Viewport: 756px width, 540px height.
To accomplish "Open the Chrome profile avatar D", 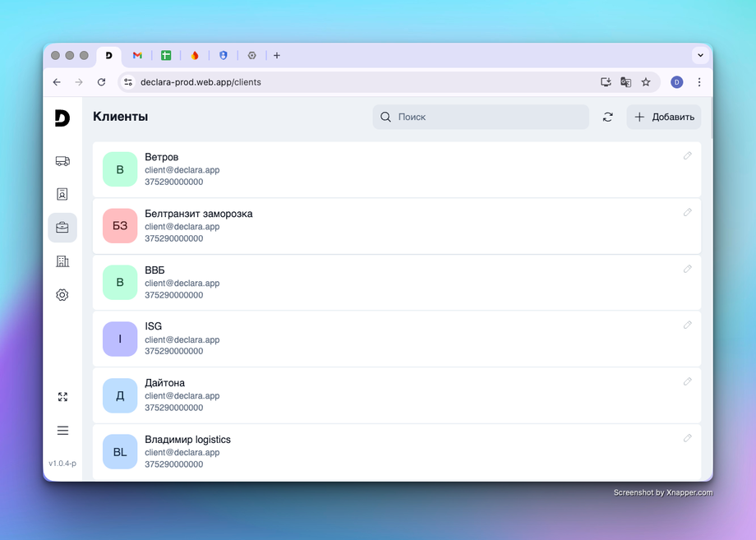I will click(676, 82).
